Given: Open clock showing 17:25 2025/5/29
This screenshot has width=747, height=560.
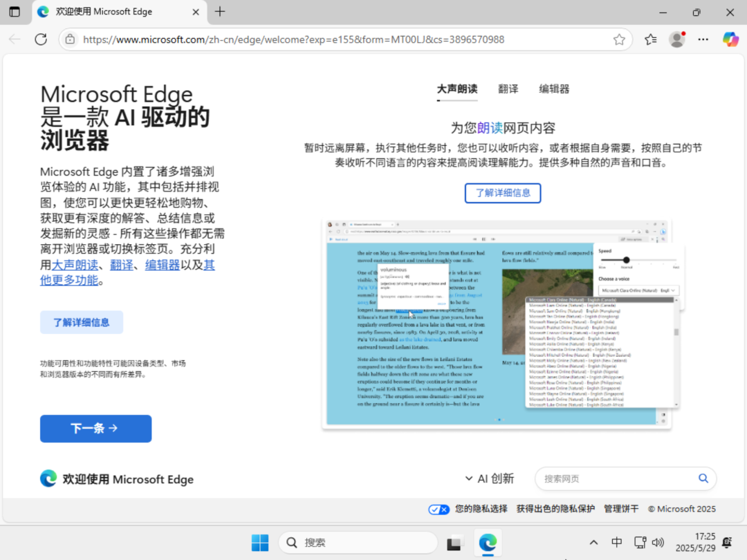Looking at the screenshot, I should 695,543.
